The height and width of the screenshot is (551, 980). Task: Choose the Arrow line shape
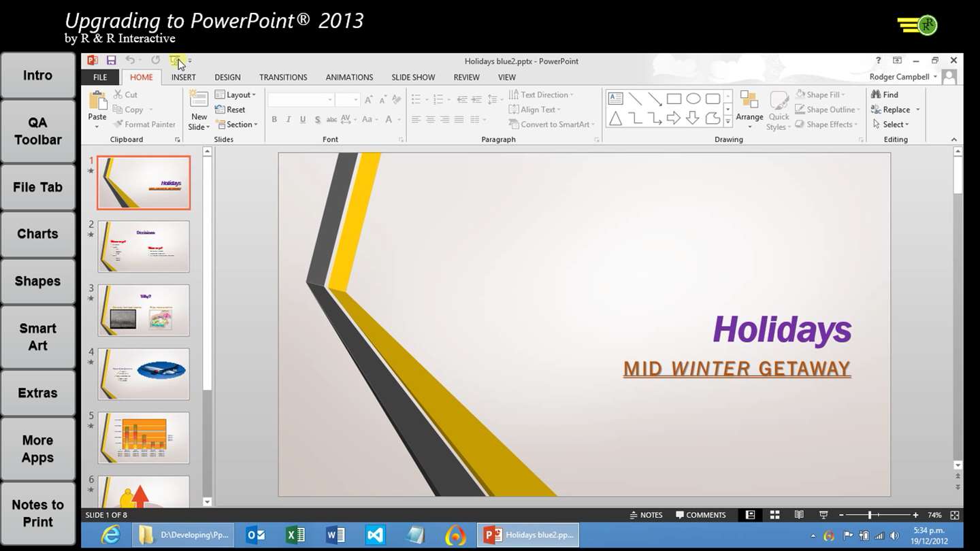655,99
